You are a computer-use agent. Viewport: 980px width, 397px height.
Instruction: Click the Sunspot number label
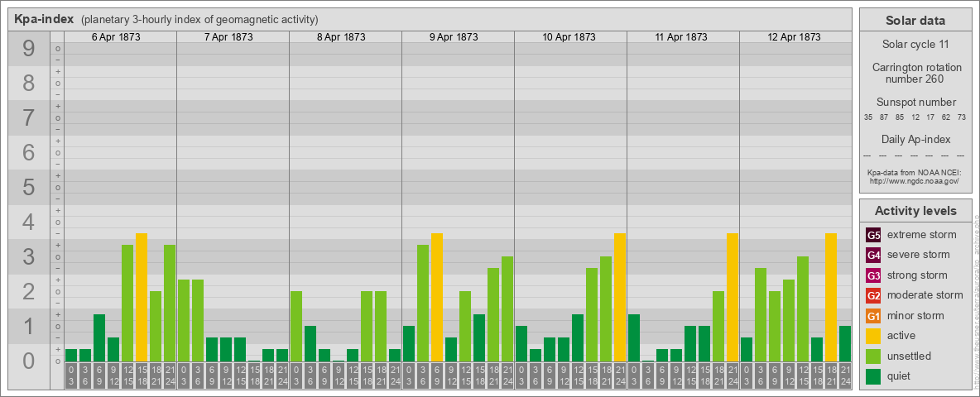pyautogui.click(x=915, y=102)
